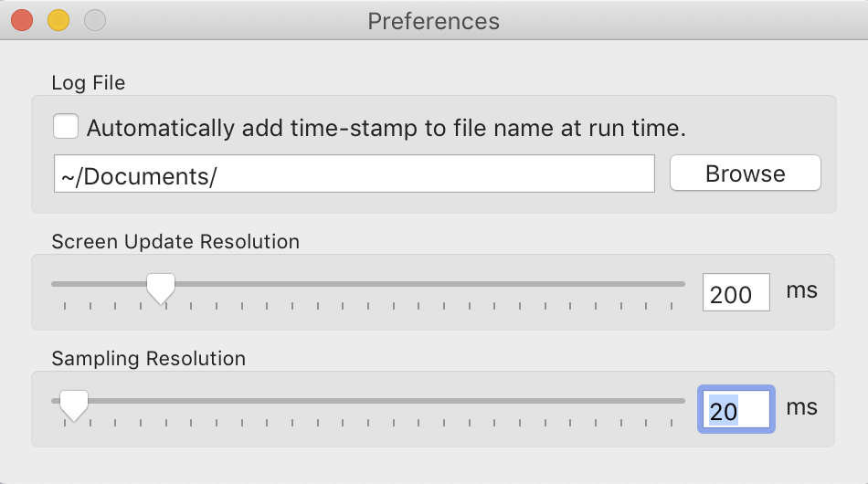The height and width of the screenshot is (484, 868).
Task: Minimize the Preferences window with yellow button
Action: click(x=58, y=20)
